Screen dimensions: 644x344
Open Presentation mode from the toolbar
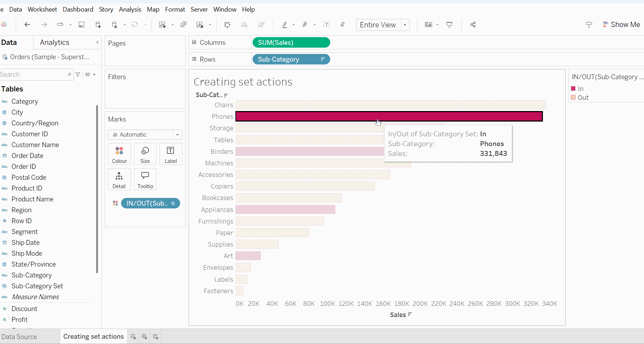tap(450, 25)
